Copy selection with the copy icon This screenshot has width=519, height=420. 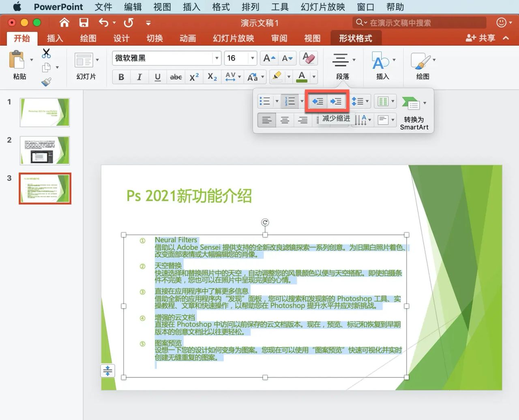pyautogui.click(x=47, y=67)
